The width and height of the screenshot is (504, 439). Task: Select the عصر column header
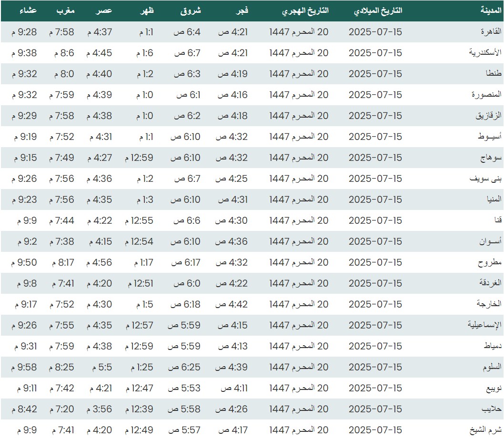(106, 10)
